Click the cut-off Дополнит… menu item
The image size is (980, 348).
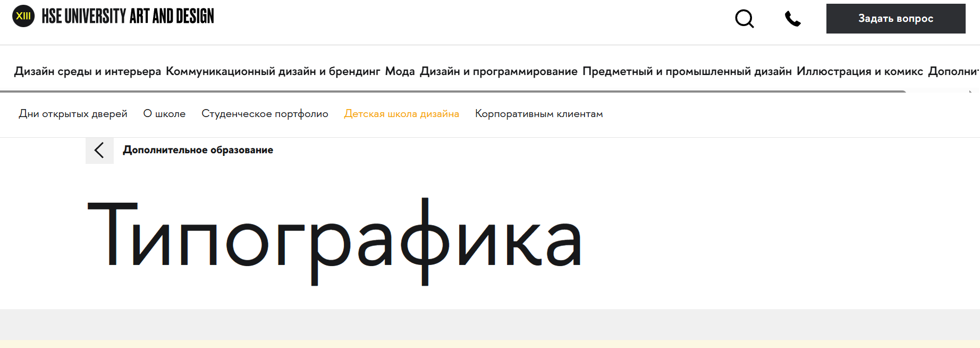(x=953, y=71)
